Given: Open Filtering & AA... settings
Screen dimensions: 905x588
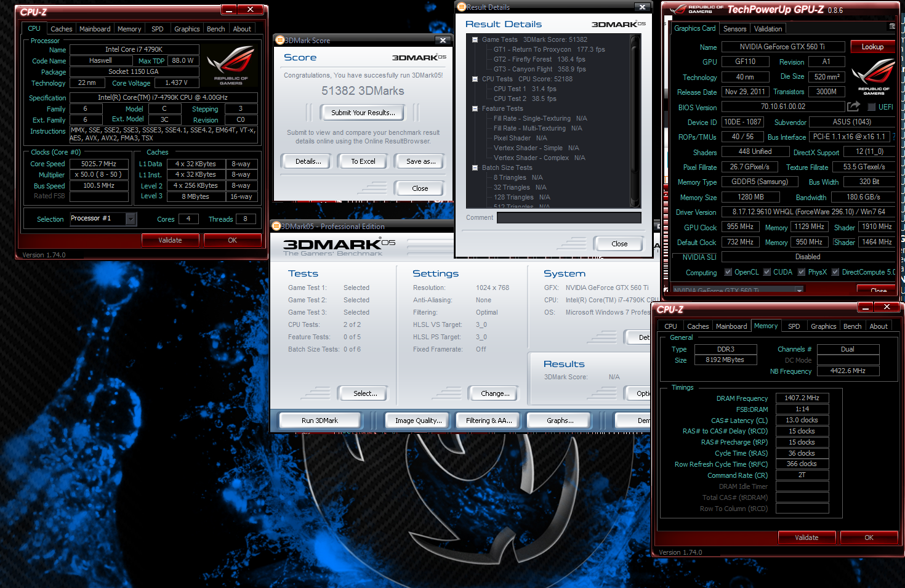Looking at the screenshot, I should pos(489,421).
